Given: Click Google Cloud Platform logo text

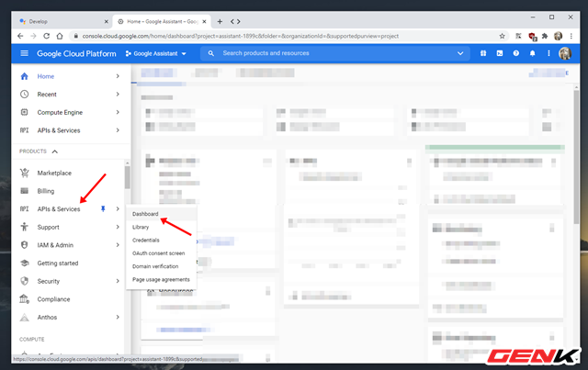Looking at the screenshot, I should point(76,53).
